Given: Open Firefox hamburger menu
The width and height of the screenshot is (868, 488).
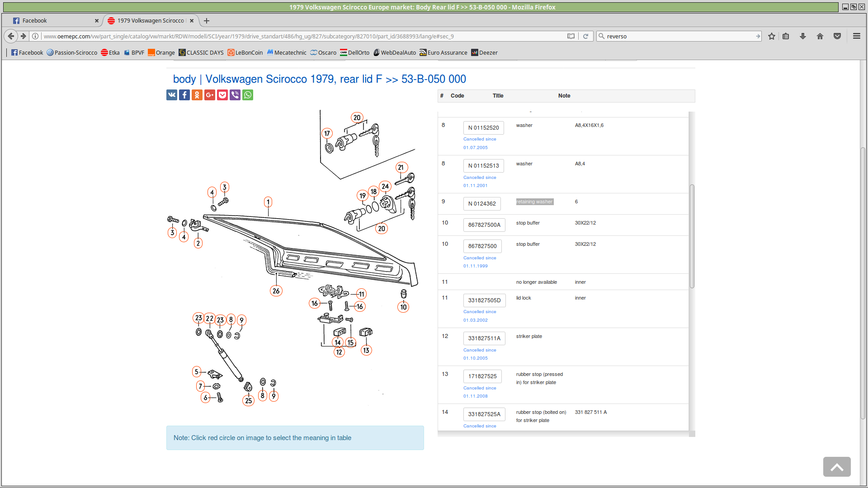Looking at the screenshot, I should 856,36.
